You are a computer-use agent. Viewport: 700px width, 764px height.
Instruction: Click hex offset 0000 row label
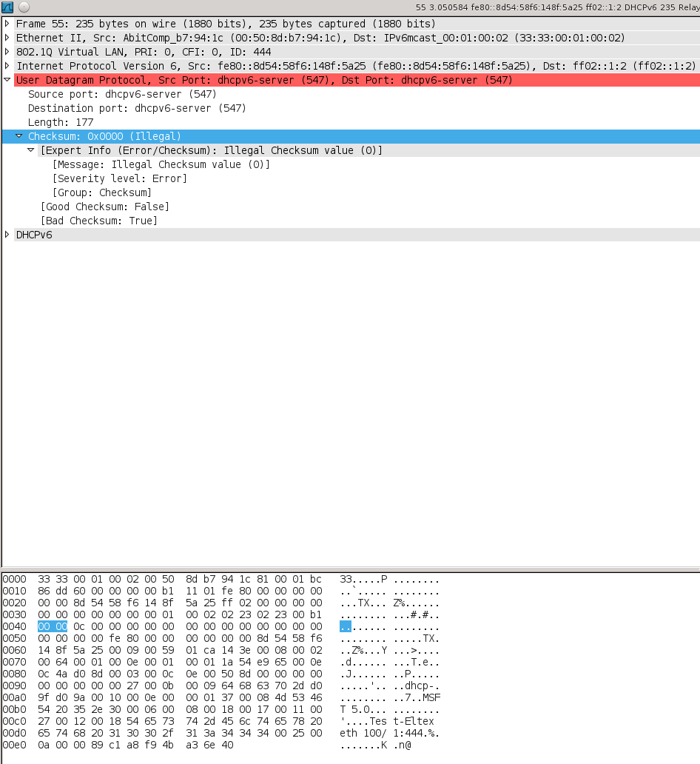(15, 580)
